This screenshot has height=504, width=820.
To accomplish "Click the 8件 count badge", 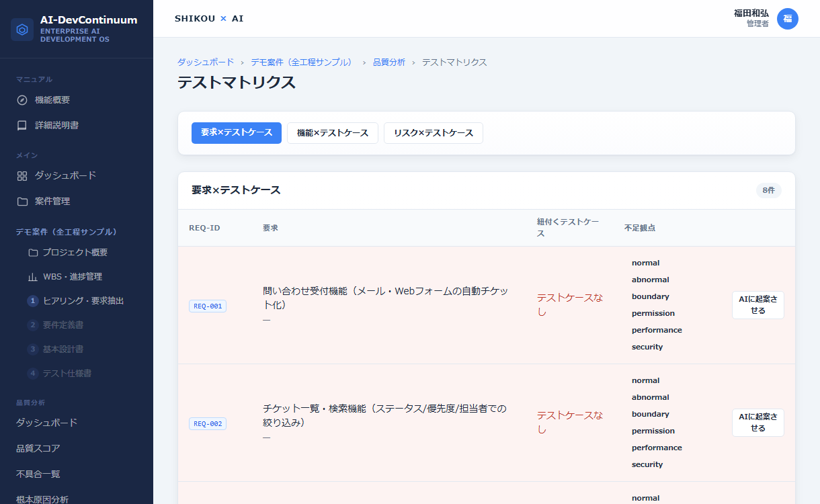I will pyautogui.click(x=769, y=191).
